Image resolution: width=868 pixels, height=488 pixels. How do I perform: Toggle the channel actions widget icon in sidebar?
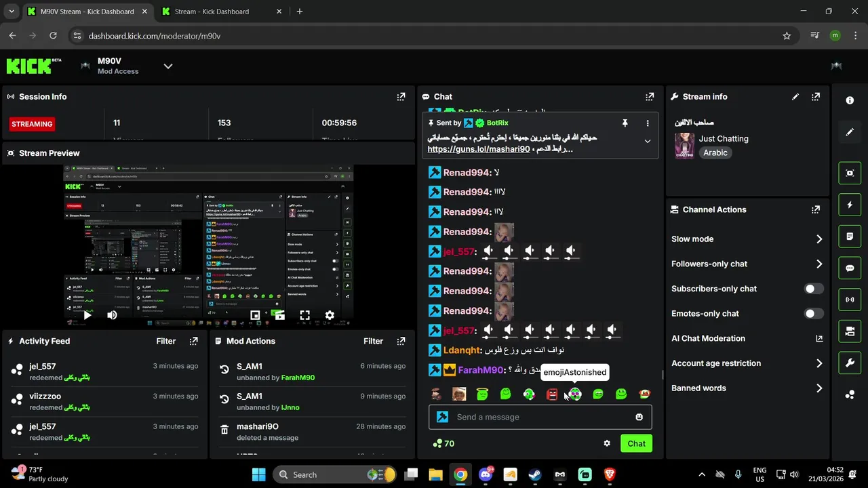coord(850,331)
